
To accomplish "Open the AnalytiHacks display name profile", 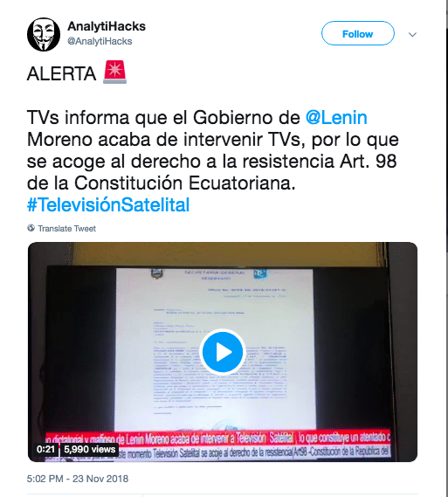I will pos(107,26).
